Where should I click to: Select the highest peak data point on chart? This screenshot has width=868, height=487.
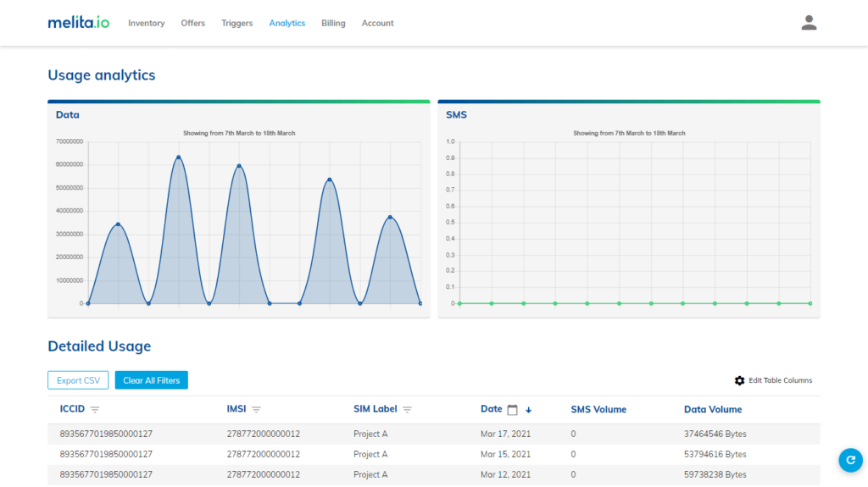pyautogui.click(x=179, y=157)
